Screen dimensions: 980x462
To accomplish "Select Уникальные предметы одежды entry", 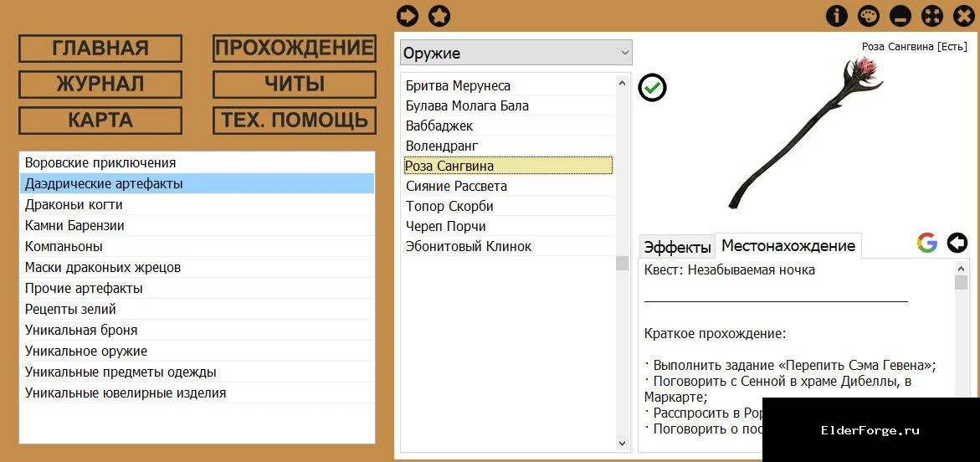I will [197, 372].
